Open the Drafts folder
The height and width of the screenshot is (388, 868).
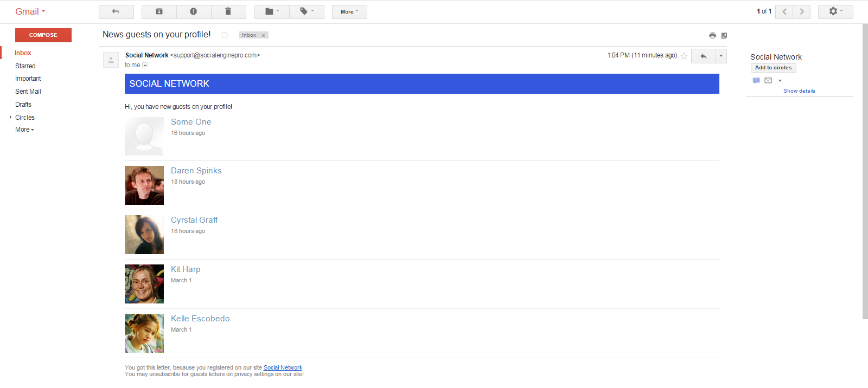click(x=23, y=105)
